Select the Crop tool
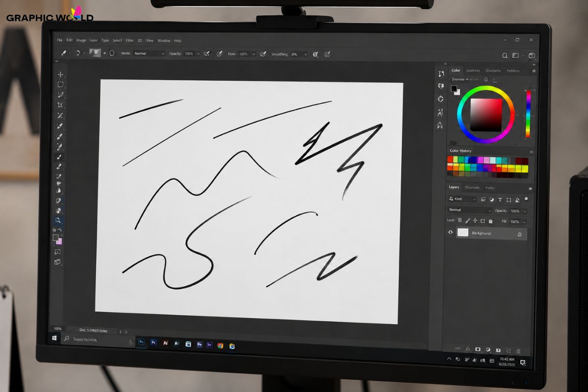Viewport: 588px width, 392px height. tap(60, 105)
